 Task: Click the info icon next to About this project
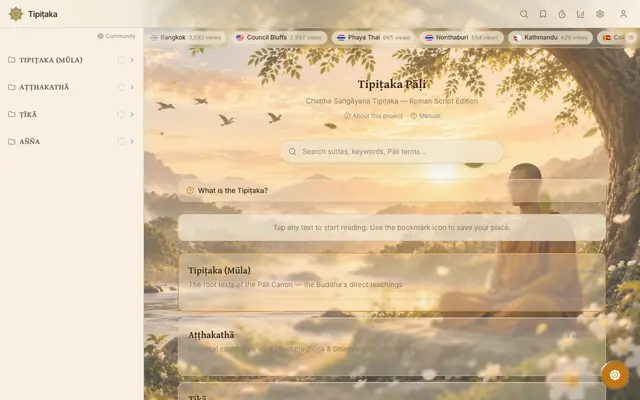[347, 116]
